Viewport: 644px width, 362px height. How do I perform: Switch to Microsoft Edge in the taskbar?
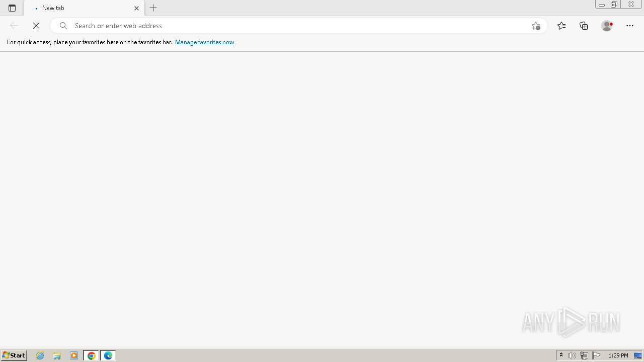[108, 355]
